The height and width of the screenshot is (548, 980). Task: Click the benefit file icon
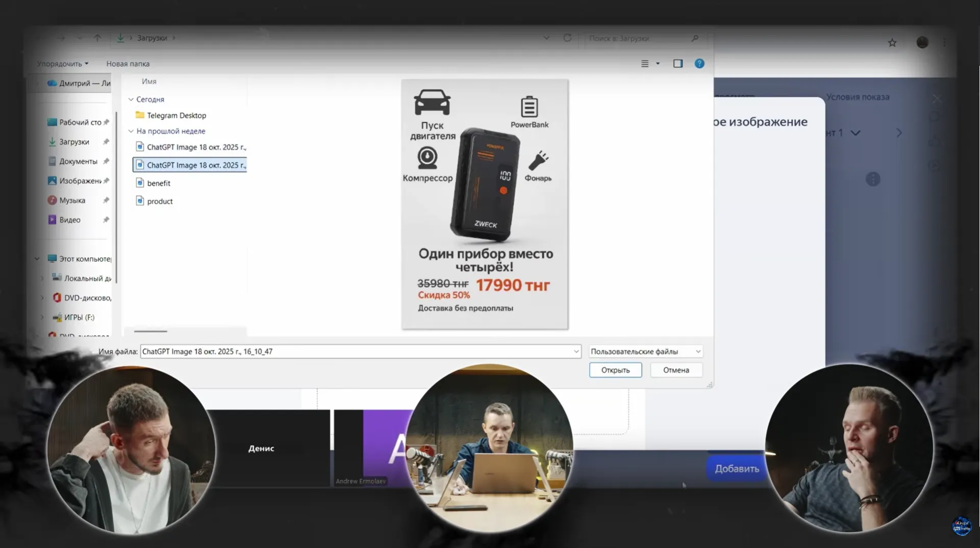point(140,183)
